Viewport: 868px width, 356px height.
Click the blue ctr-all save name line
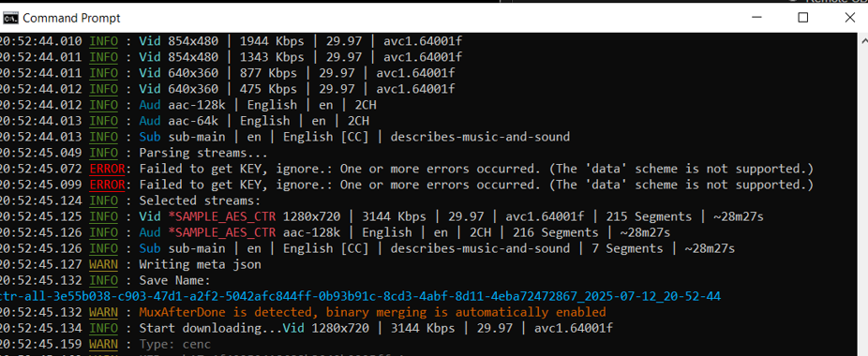pos(360,297)
